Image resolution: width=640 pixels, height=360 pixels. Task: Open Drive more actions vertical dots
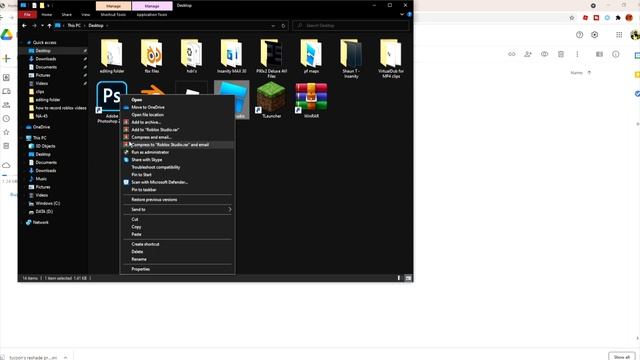pyautogui.click(x=577, y=54)
